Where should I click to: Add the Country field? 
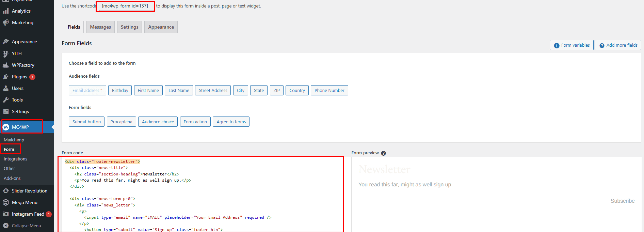pos(297,90)
